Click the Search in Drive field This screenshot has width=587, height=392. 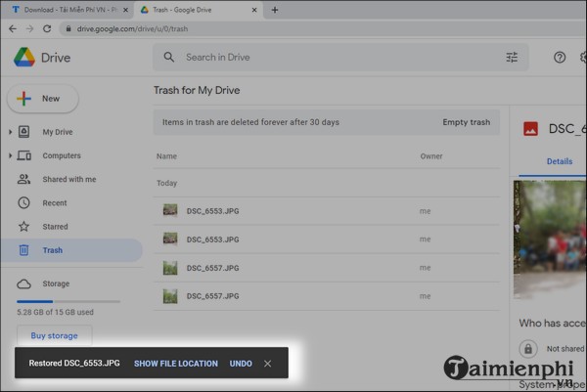pos(340,58)
